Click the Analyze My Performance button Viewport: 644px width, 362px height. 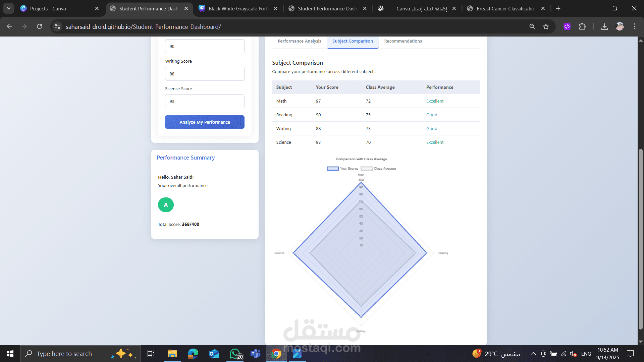pyautogui.click(x=205, y=122)
